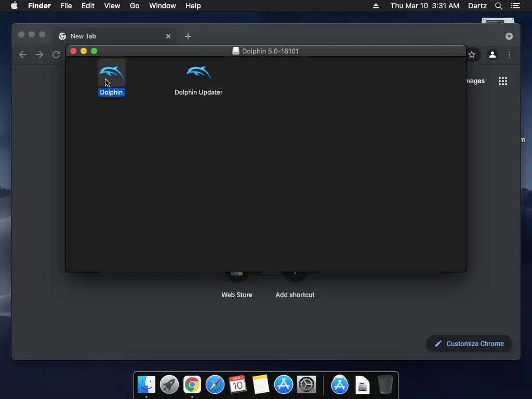The width and height of the screenshot is (532, 399).
Task: Open the View menu
Action: [x=112, y=6]
